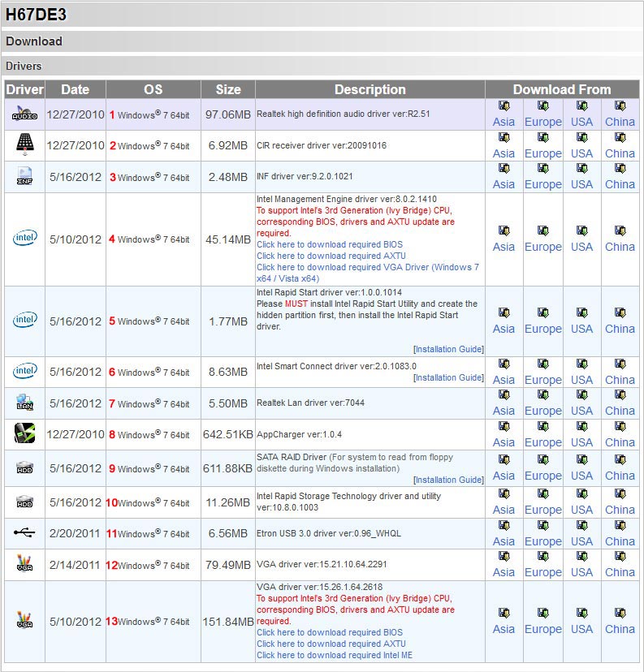Screen dimensions: 644x672
Task: Download the Rapid Start driver from the USA link
Action: click(x=581, y=329)
